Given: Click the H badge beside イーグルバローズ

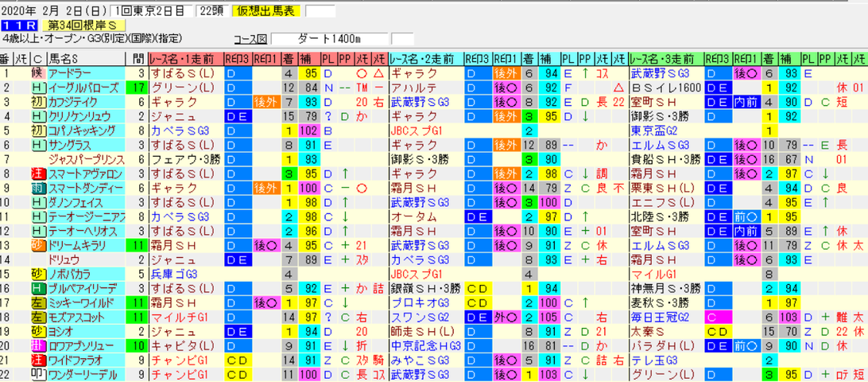Looking at the screenshot, I should (x=37, y=87).
